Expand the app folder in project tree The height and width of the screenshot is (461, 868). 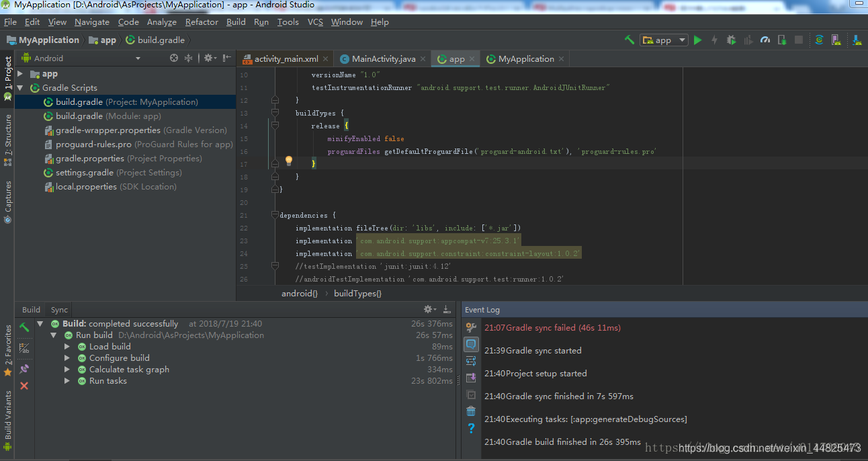point(20,74)
